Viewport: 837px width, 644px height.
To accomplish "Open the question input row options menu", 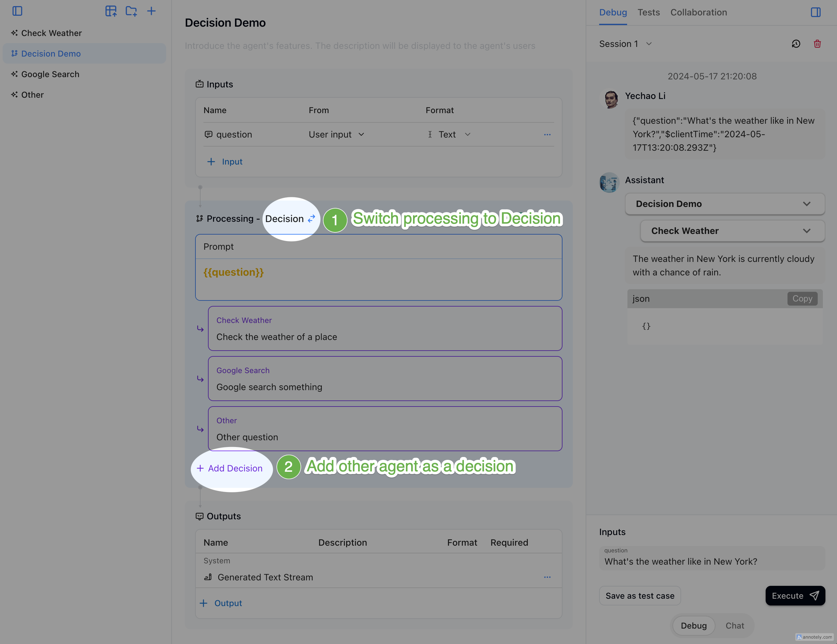I will coord(547,134).
